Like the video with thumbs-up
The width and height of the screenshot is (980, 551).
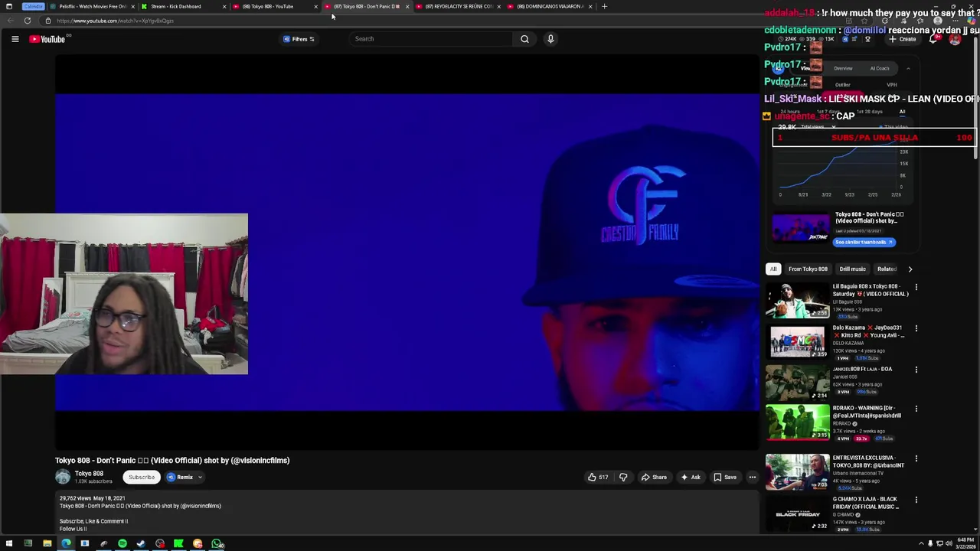click(598, 478)
